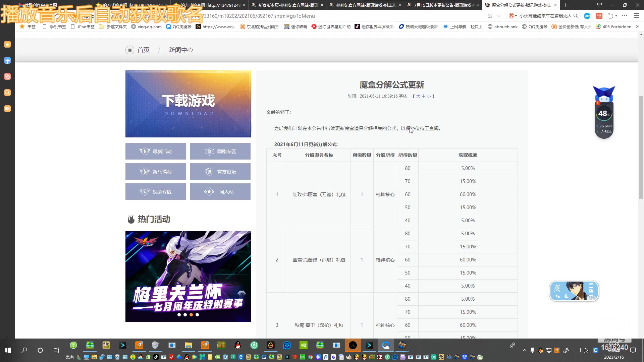Click the orange star favorites sidebar icon
Viewport: 644px width, 362px height.
click(x=7, y=44)
